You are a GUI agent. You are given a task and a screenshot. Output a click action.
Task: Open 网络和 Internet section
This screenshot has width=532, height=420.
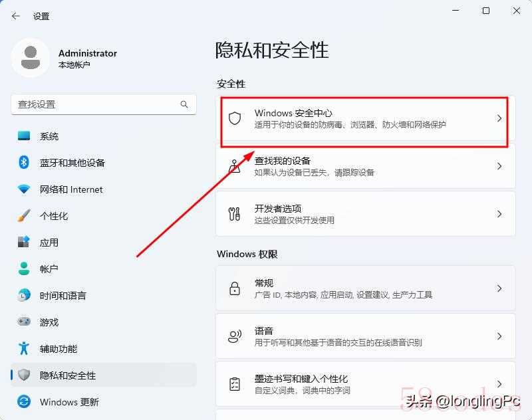[104, 189]
